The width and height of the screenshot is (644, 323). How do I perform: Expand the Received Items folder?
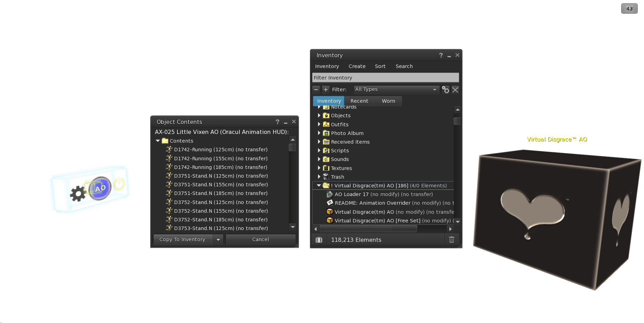point(319,142)
